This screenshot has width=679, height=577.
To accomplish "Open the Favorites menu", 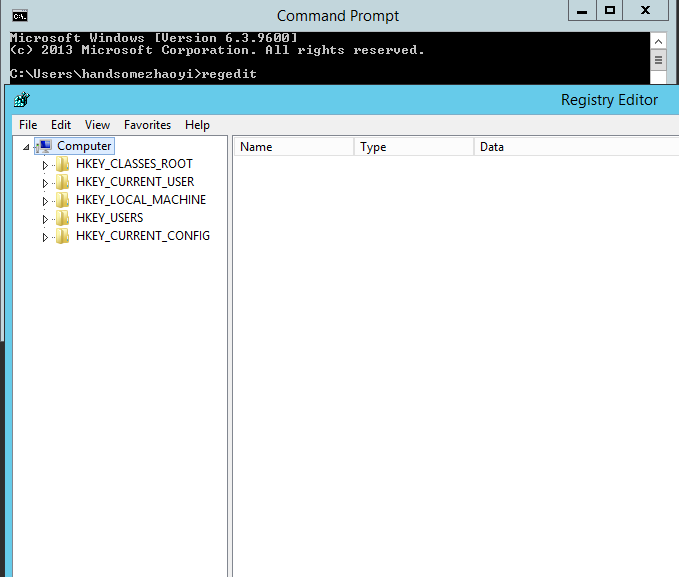I will pos(147,125).
